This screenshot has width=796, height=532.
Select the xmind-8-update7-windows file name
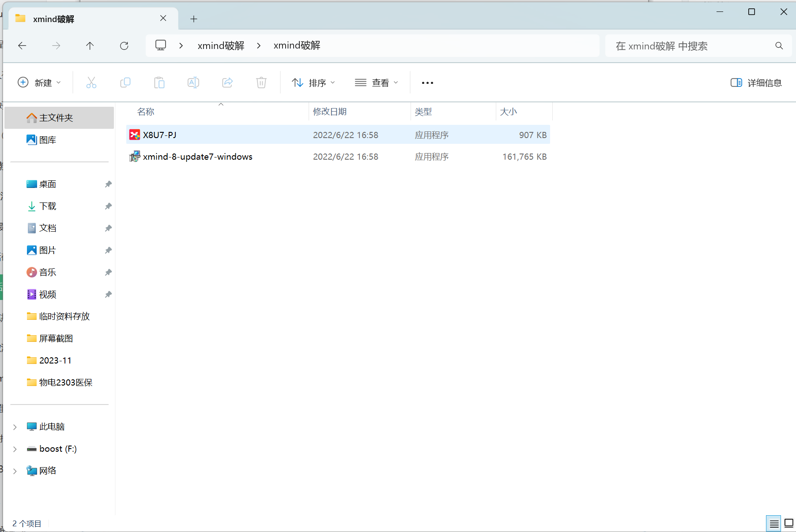point(197,157)
